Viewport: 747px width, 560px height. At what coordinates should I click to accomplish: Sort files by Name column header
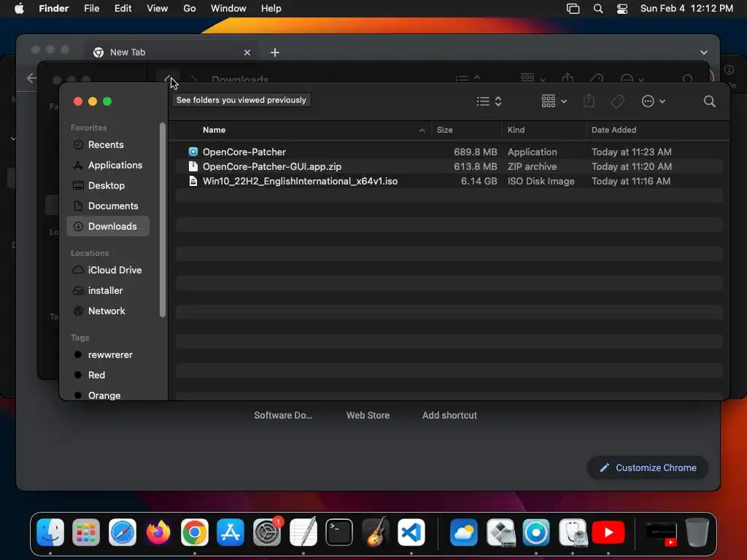click(214, 130)
